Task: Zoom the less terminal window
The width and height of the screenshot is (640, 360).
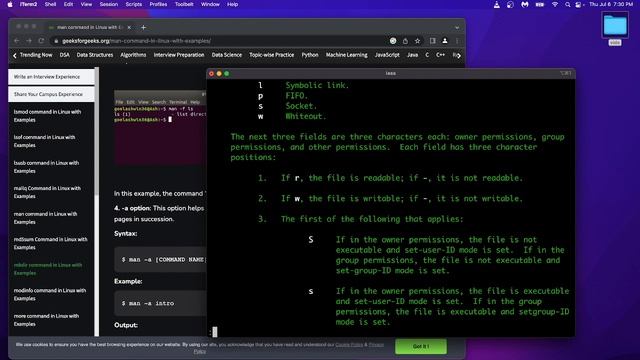Action: tap(227, 73)
